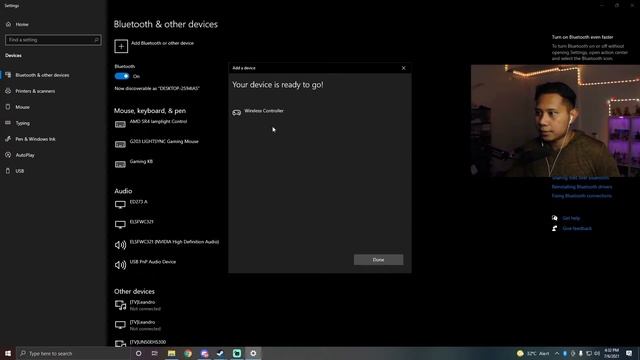
Task: Click the taskbar clock and date
Action: tap(611, 353)
